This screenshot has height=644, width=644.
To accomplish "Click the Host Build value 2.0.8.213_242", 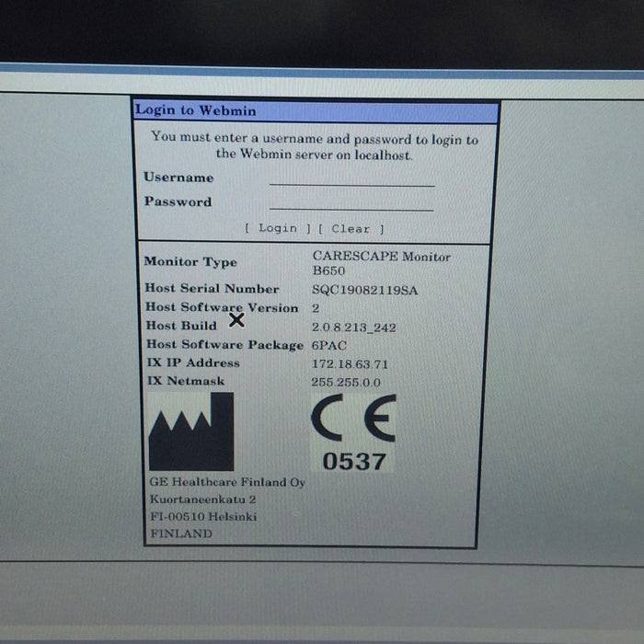I will pyautogui.click(x=354, y=327).
